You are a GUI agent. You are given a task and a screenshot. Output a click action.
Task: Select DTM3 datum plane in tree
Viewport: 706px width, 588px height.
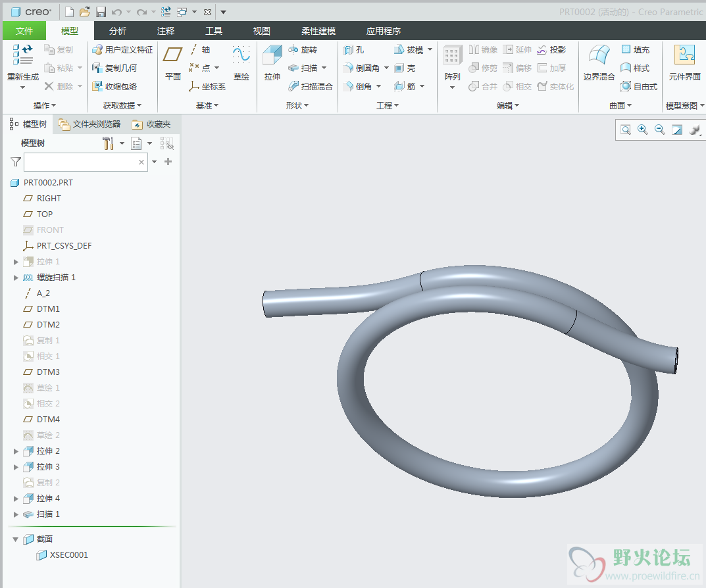click(41, 372)
